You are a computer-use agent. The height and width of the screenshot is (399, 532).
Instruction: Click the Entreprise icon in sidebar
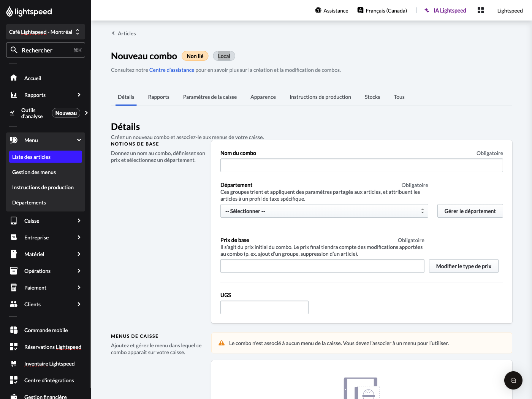(x=14, y=237)
